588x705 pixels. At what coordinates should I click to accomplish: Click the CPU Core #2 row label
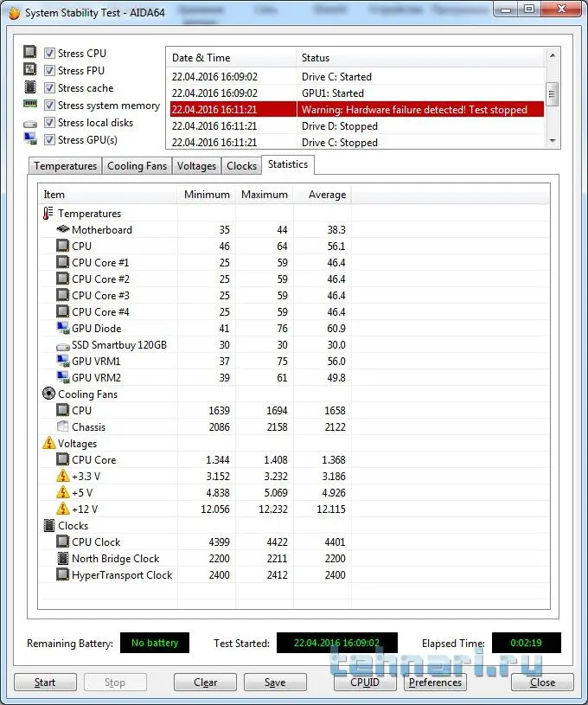[100, 279]
